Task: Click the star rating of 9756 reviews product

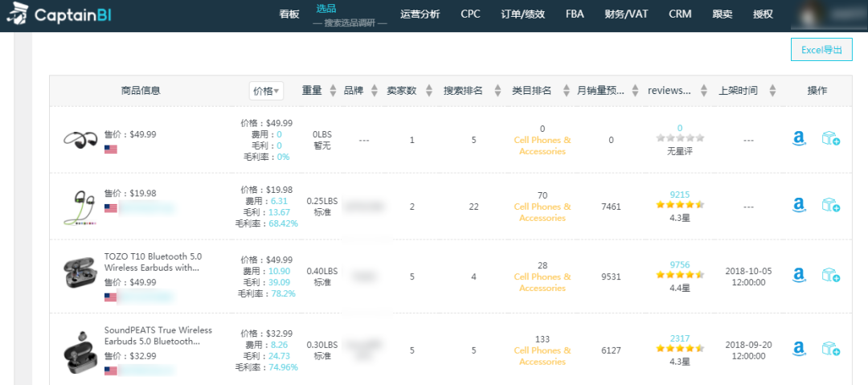Action: 680,274
